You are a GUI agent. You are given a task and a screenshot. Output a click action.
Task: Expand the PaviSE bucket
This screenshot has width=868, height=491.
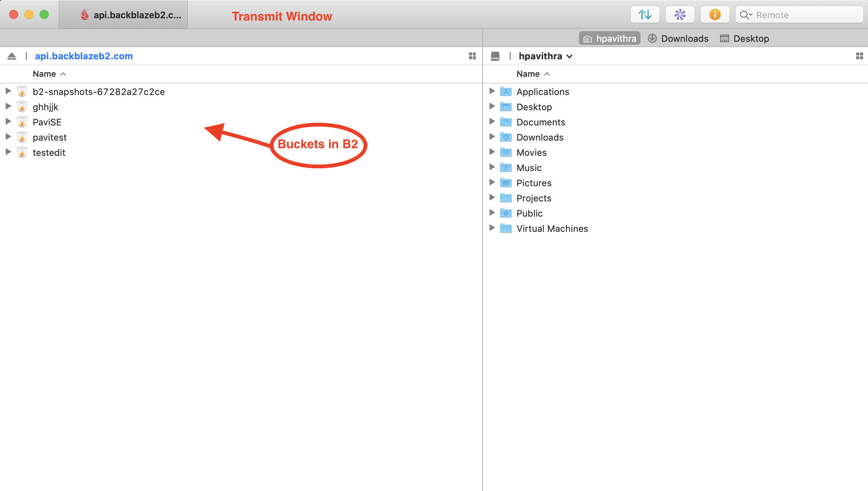[x=8, y=122]
